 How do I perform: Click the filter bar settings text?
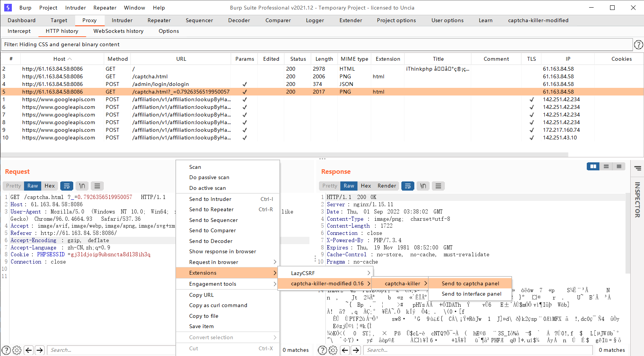coord(62,45)
